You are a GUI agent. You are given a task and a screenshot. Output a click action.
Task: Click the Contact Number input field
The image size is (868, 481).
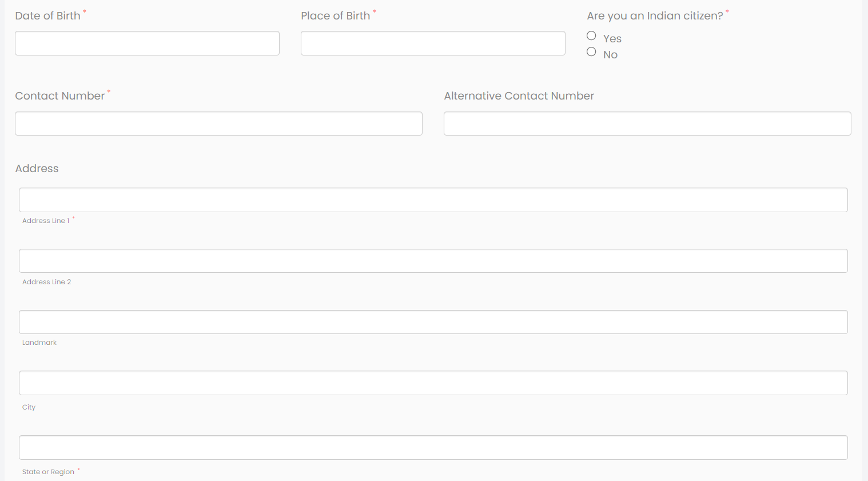[x=218, y=124]
